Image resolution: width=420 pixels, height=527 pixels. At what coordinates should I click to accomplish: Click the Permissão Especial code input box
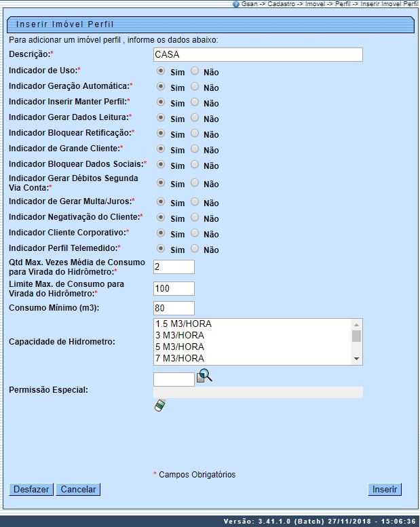click(174, 379)
